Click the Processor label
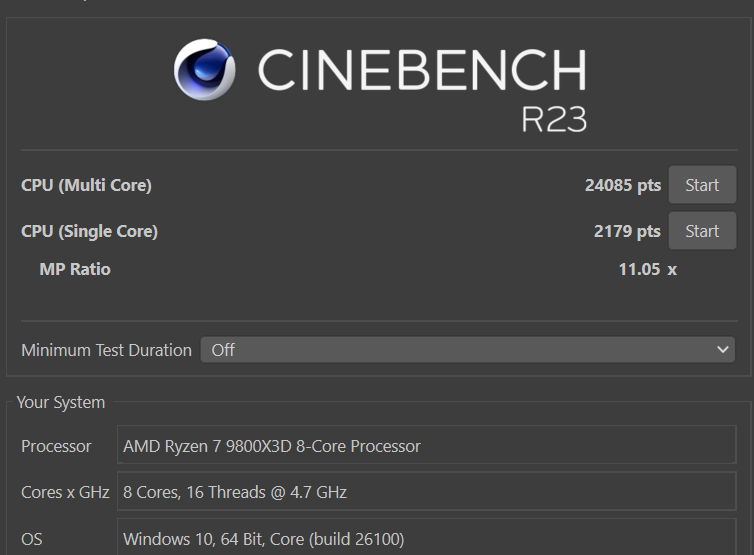The width and height of the screenshot is (754, 555). pyautogui.click(x=56, y=446)
